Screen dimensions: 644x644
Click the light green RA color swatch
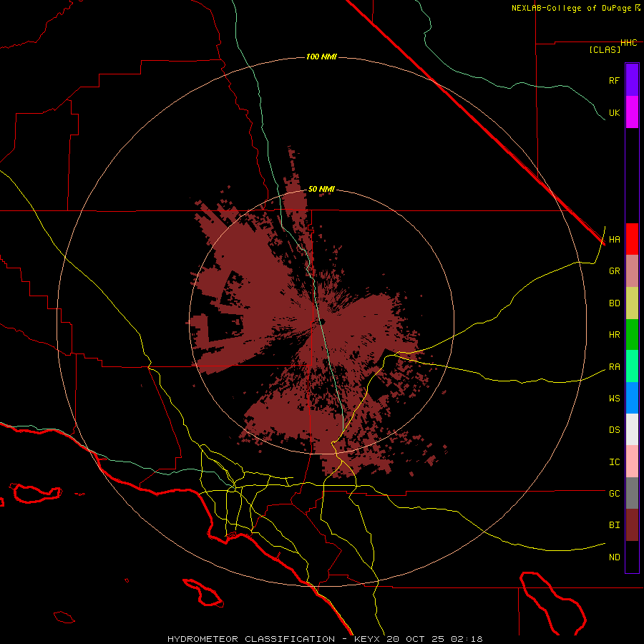point(632,366)
